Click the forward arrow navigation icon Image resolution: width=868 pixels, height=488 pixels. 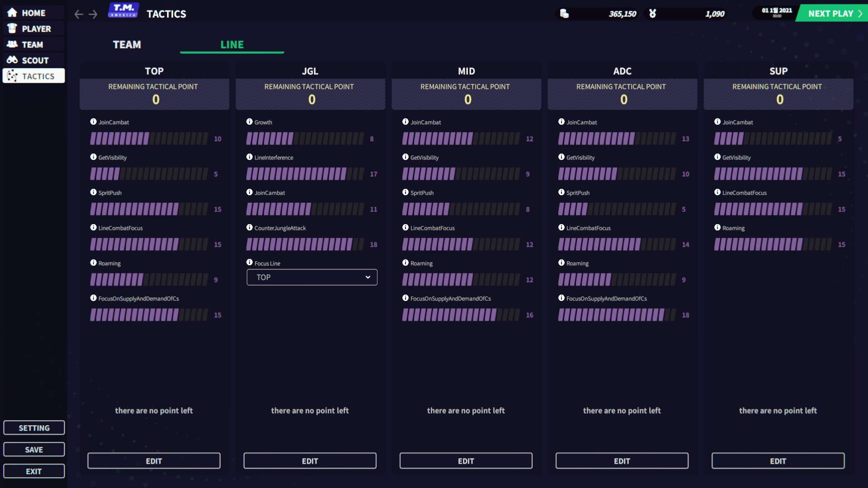tap(93, 14)
